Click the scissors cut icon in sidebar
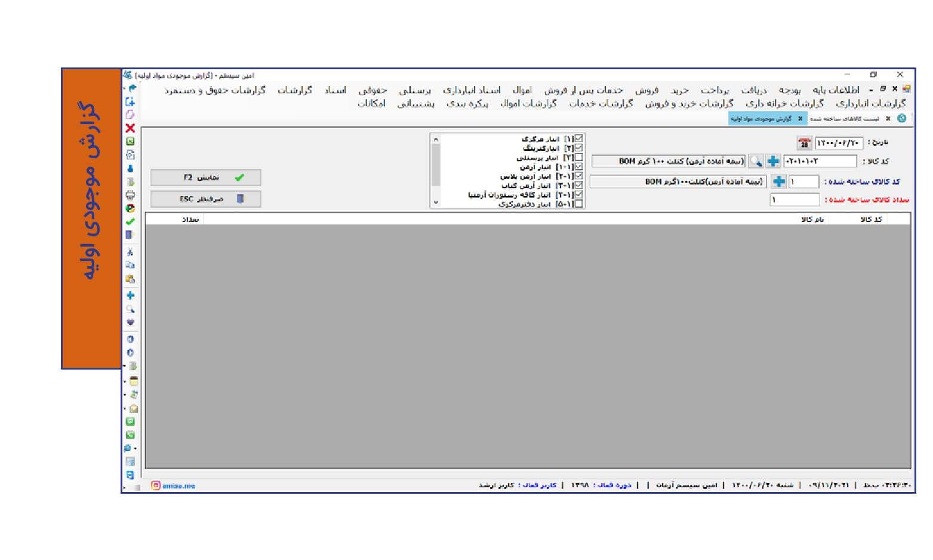933x560 pixels. click(x=130, y=252)
